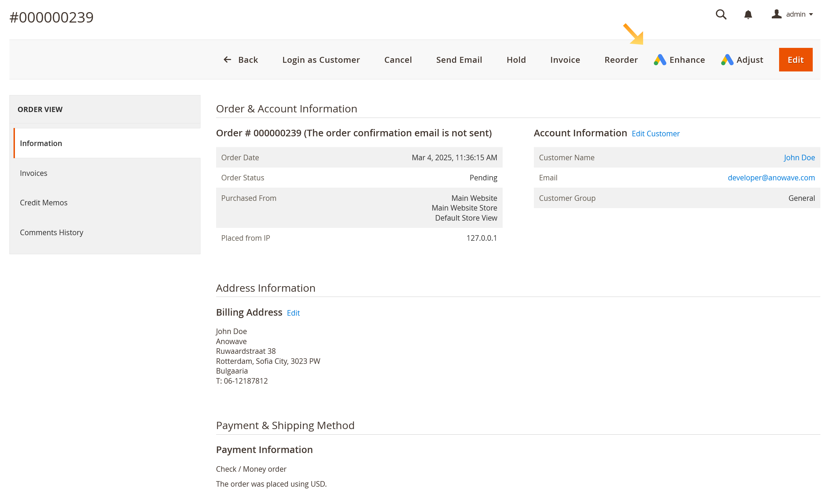Screen dimensions: 828x504
Task: Click the Edit Customer link
Action: (x=656, y=134)
